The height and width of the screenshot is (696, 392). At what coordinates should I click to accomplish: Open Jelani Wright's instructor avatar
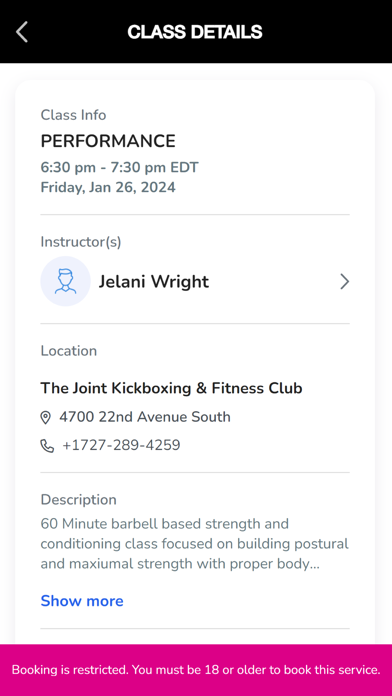pyautogui.click(x=65, y=281)
